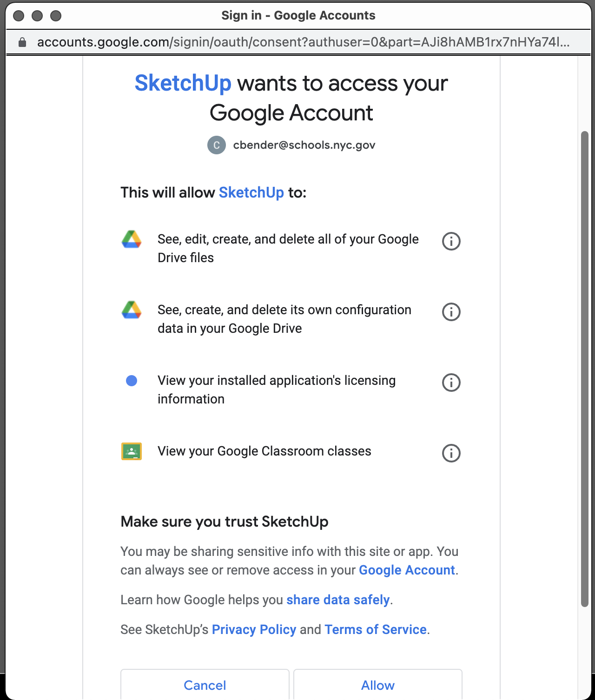Click SketchUp link in 'This will allow' line

coord(251,192)
